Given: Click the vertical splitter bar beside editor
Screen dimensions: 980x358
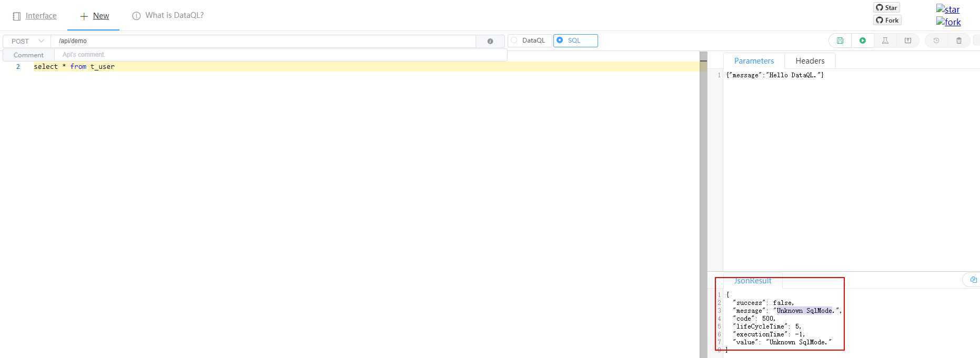Looking at the screenshot, I should [x=703, y=205].
